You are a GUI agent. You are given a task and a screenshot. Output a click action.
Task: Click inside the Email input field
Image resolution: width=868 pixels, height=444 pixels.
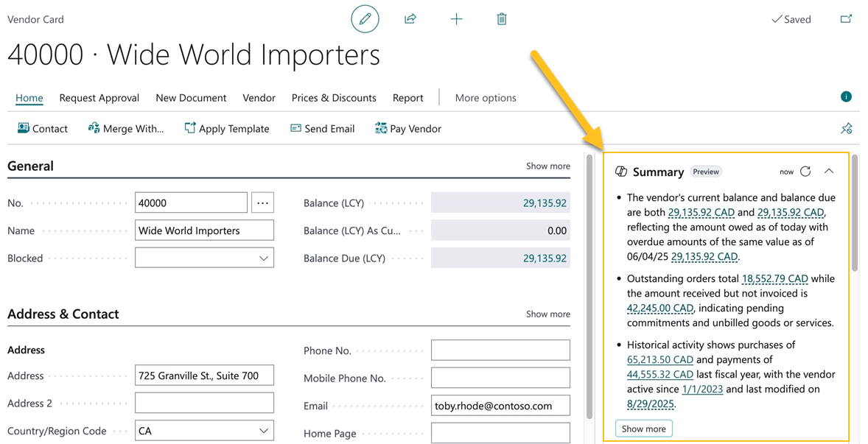pos(500,405)
